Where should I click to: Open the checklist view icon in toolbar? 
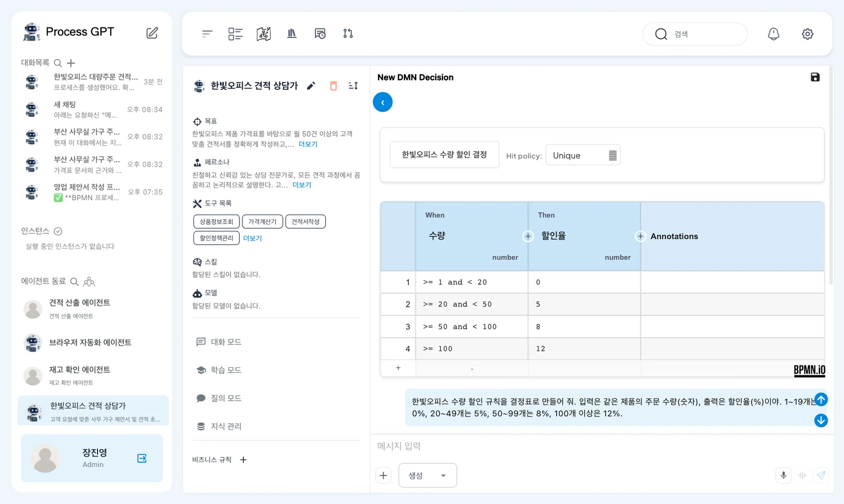(235, 34)
